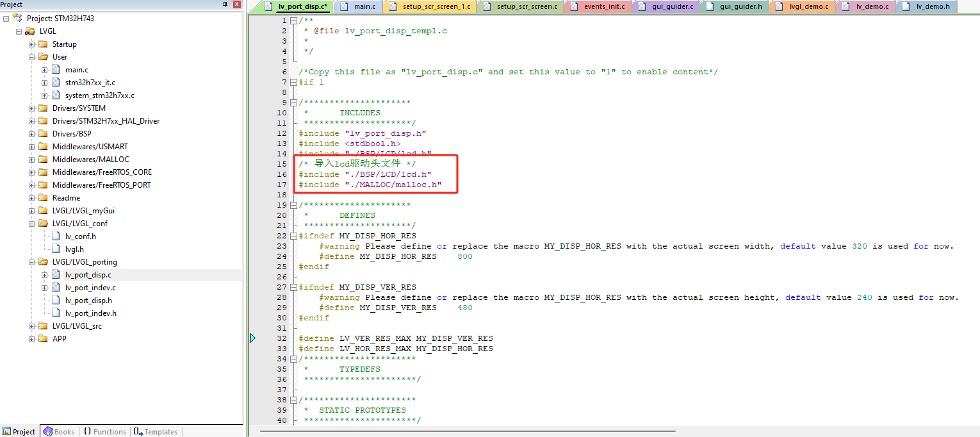Click line number 26 in the gutter
Viewport: 980px width, 437px height.
point(282,277)
